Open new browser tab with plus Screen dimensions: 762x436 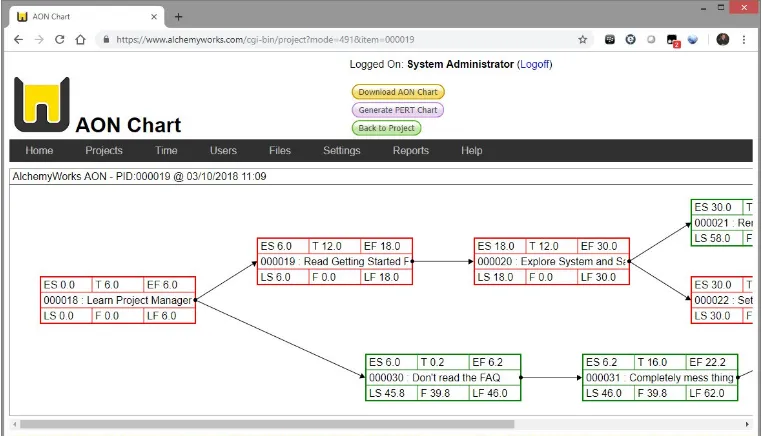[178, 17]
